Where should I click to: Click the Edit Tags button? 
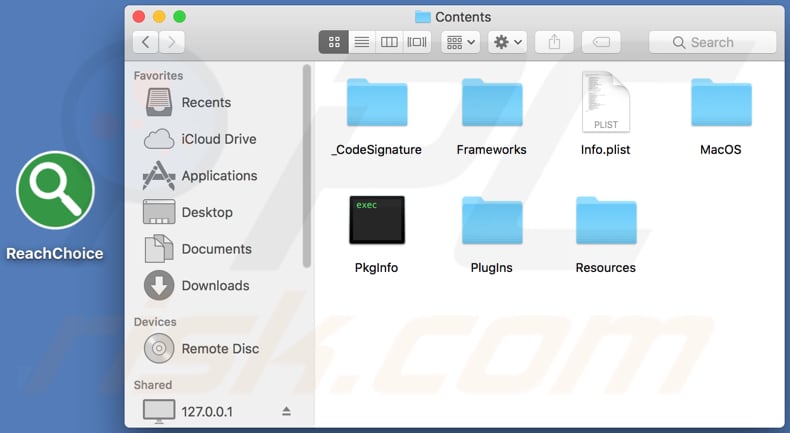(601, 42)
